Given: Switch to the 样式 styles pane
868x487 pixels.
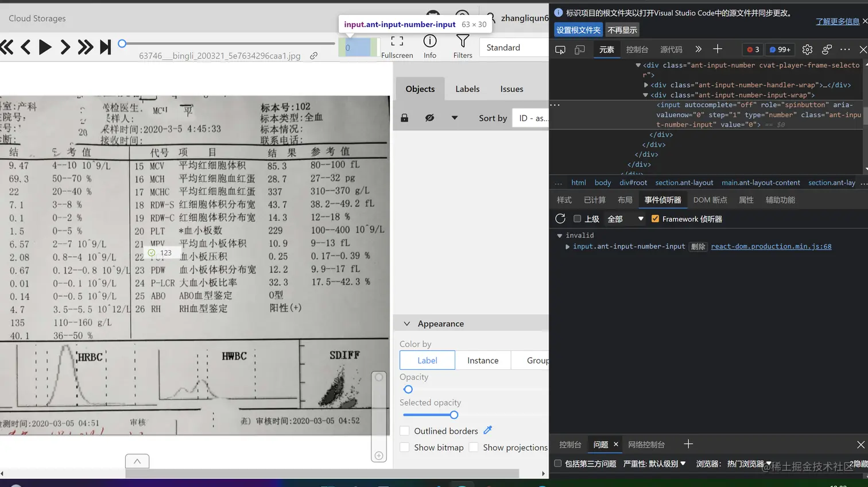Looking at the screenshot, I should pos(564,200).
